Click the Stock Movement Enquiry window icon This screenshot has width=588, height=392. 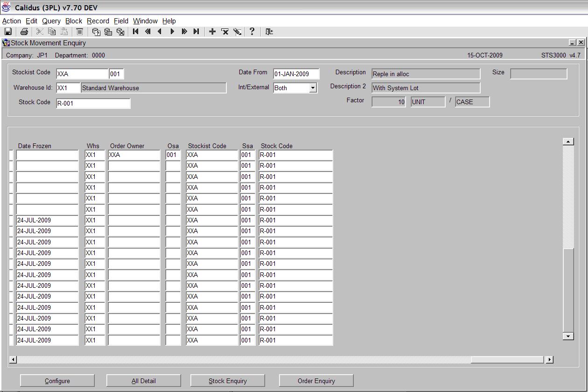pyautogui.click(x=6, y=43)
